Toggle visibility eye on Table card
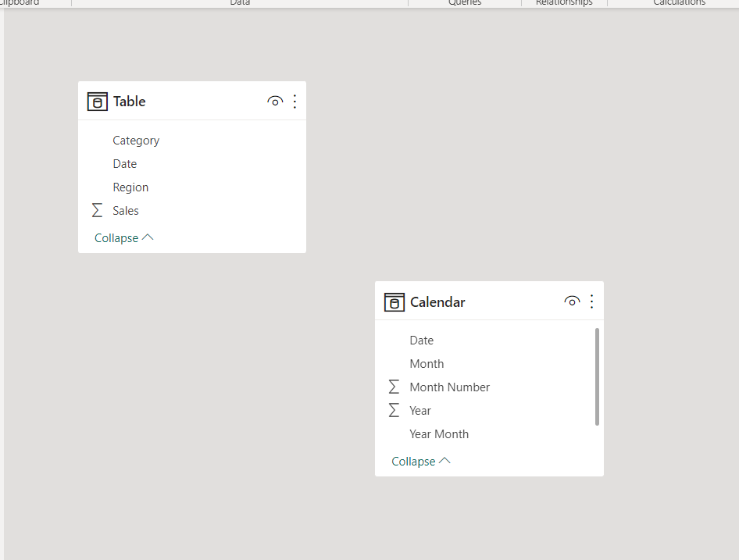The image size is (739, 560). (275, 102)
